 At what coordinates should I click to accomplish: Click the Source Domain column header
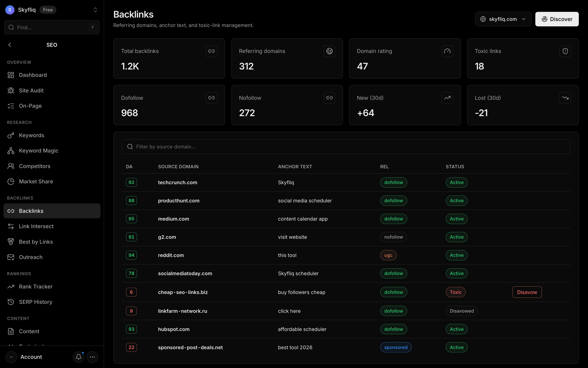[x=178, y=167]
